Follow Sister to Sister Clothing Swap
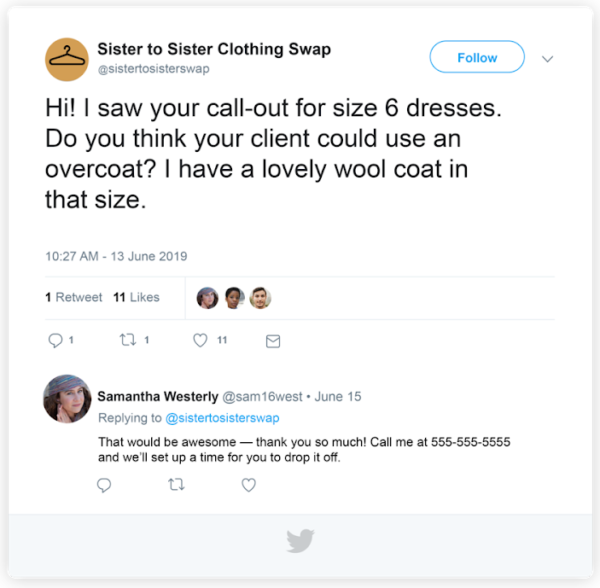The width and height of the screenshot is (600, 588). tap(477, 57)
